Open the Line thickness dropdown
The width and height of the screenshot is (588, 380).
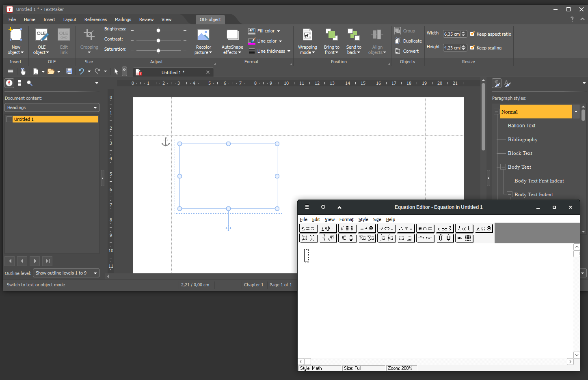pyautogui.click(x=270, y=51)
